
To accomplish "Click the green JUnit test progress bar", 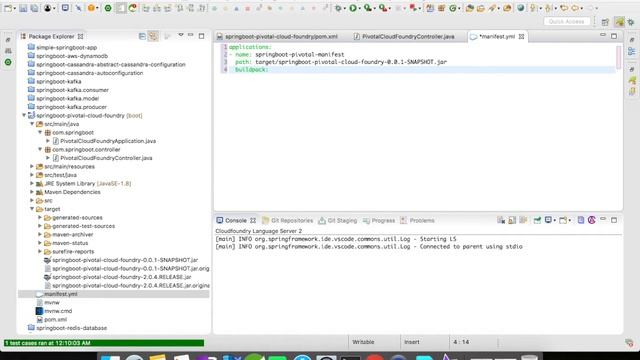I will (104, 343).
